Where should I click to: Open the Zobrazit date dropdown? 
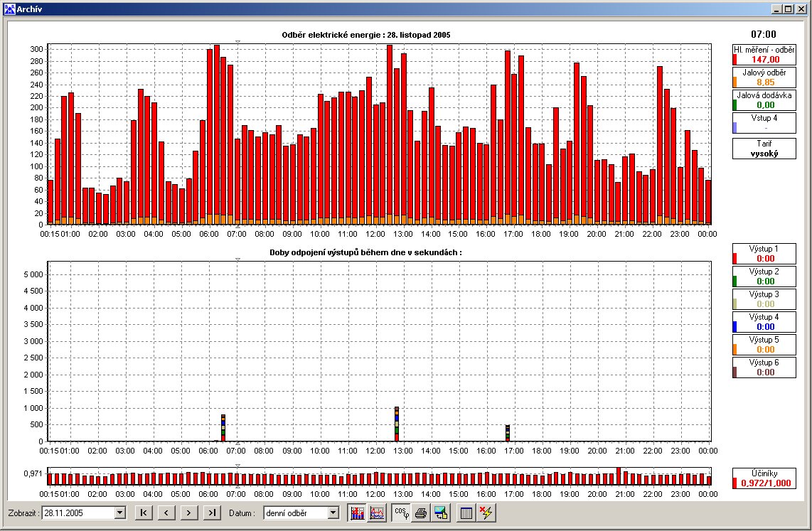point(120,513)
